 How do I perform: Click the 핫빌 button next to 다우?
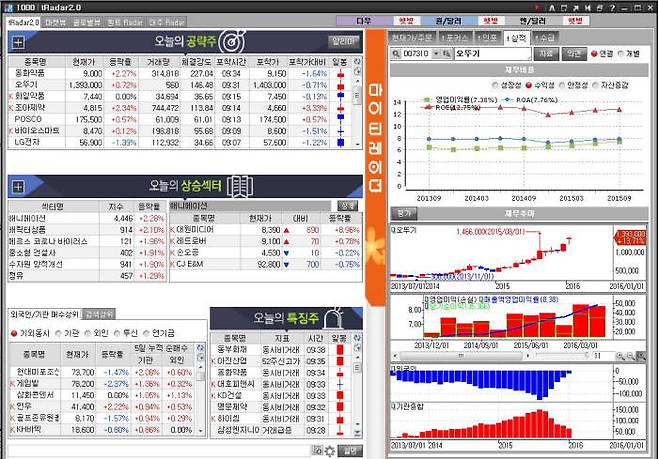[x=406, y=21]
